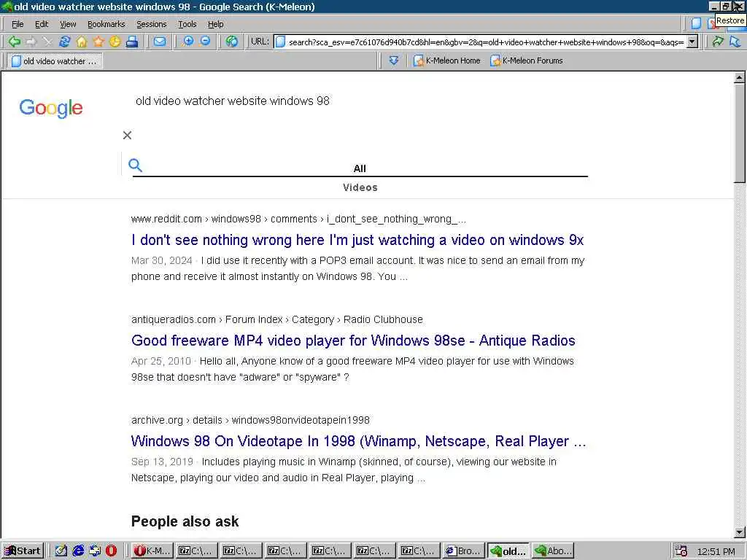Click the 12:51 PM clock

716,551
